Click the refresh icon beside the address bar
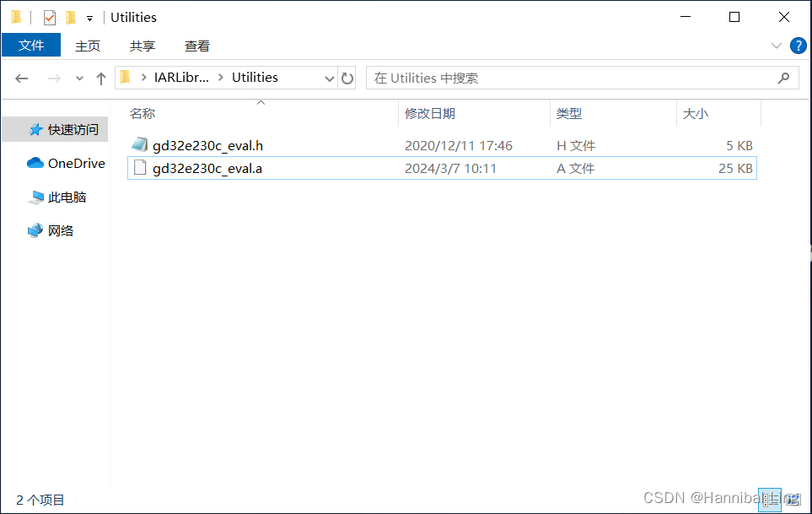This screenshot has width=812, height=514. coord(347,77)
